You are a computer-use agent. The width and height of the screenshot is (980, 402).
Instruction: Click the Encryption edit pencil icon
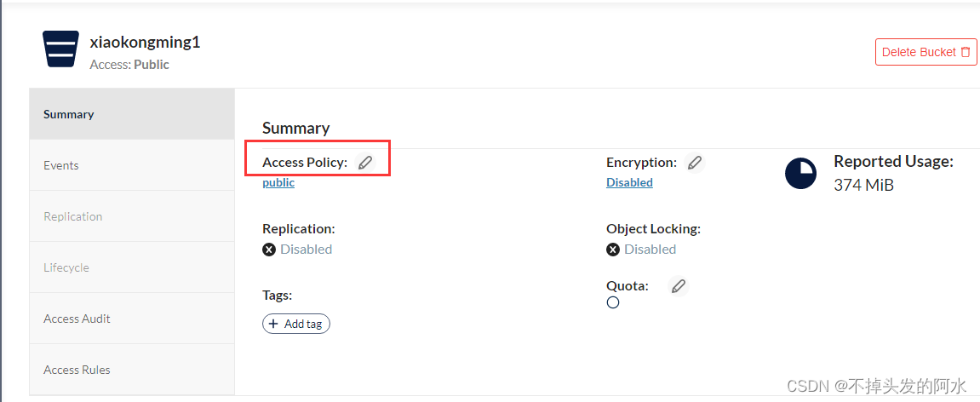[x=694, y=163]
